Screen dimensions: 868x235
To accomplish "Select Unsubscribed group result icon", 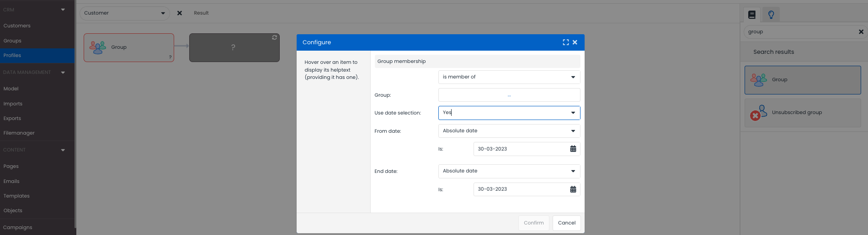I will click(759, 113).
